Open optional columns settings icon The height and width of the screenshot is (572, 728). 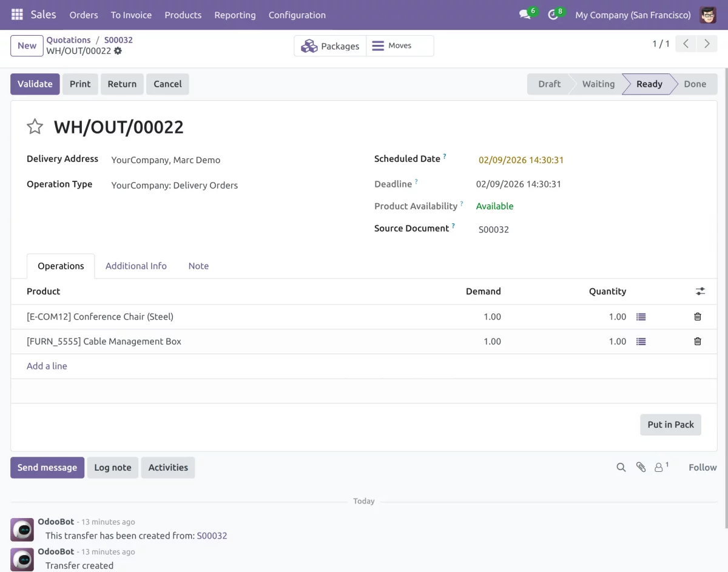[700, 292]
